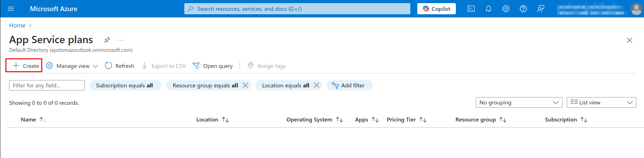Go to the Home breadcrumb link

tap(17, 25)
